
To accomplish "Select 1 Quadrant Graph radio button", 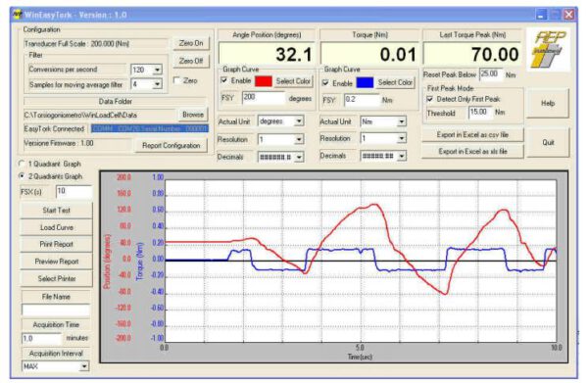I will pos(22,164).
